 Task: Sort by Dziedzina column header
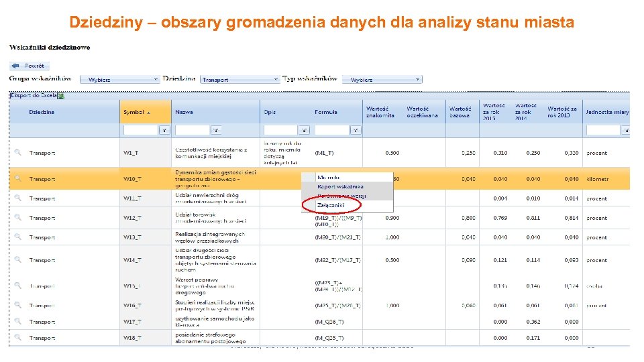[x=64, y=112]
